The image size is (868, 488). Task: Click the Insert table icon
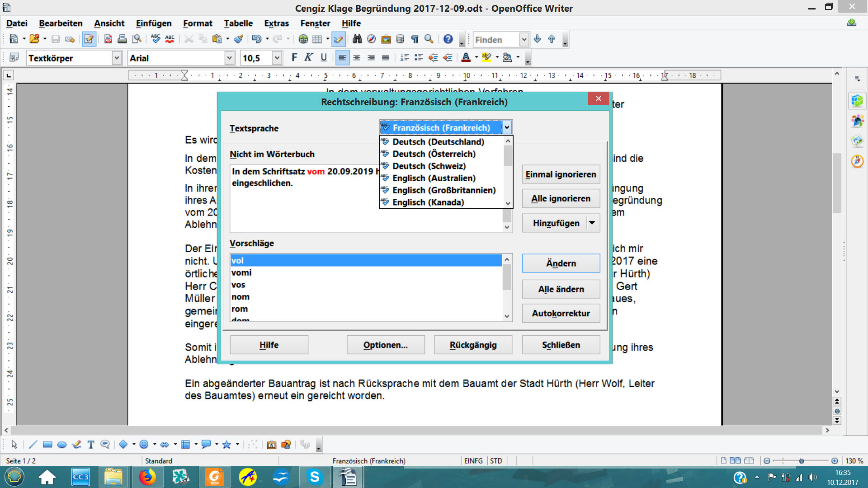tap(317, 39)
